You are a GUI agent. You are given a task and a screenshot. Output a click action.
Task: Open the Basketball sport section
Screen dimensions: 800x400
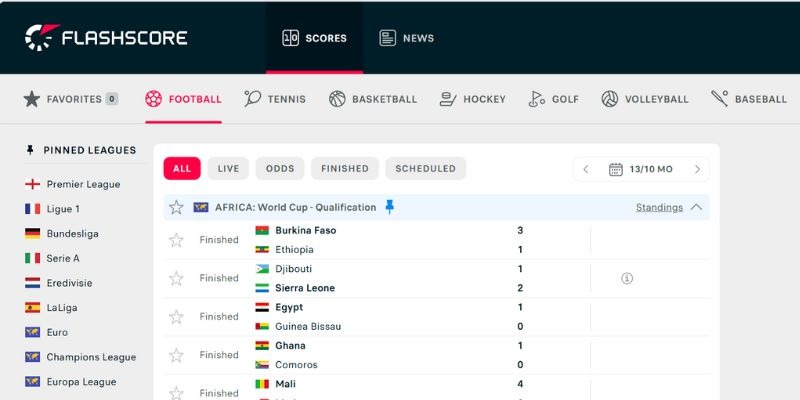point(373,99)
